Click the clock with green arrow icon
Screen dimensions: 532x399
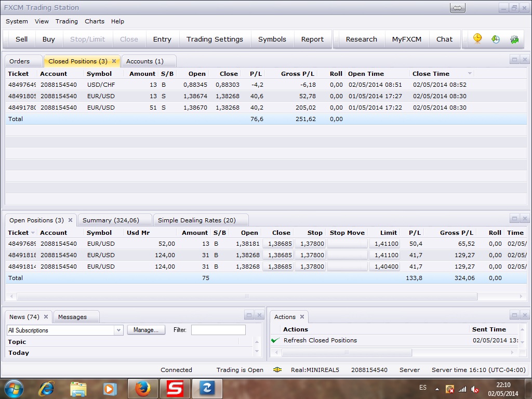pyautogui.click(x=496, y=39)
